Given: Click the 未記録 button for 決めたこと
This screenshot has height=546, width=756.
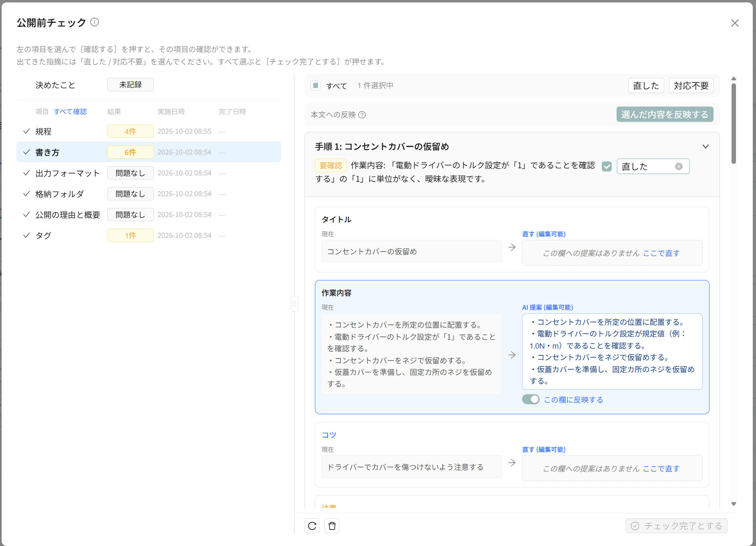Looking at the screenshot, I should pyautogui.click(x=130, y=85).
